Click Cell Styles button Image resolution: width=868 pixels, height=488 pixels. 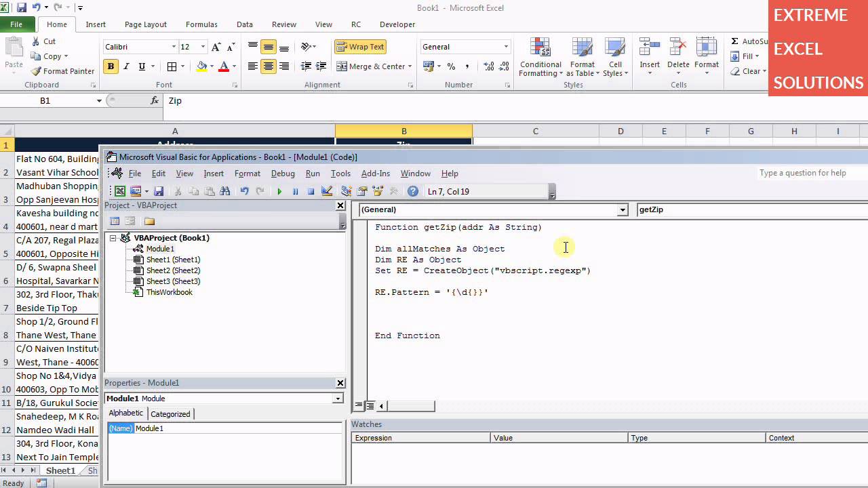[x=616, y=58]
